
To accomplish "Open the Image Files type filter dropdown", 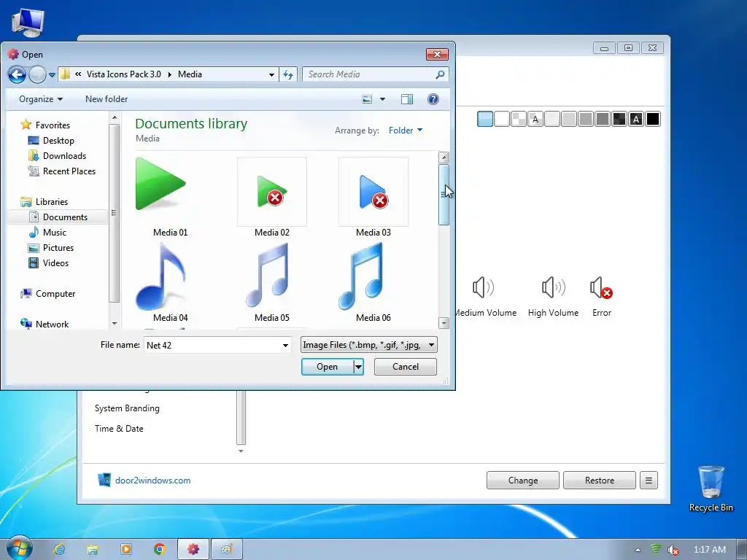I will tap(368, 345).
